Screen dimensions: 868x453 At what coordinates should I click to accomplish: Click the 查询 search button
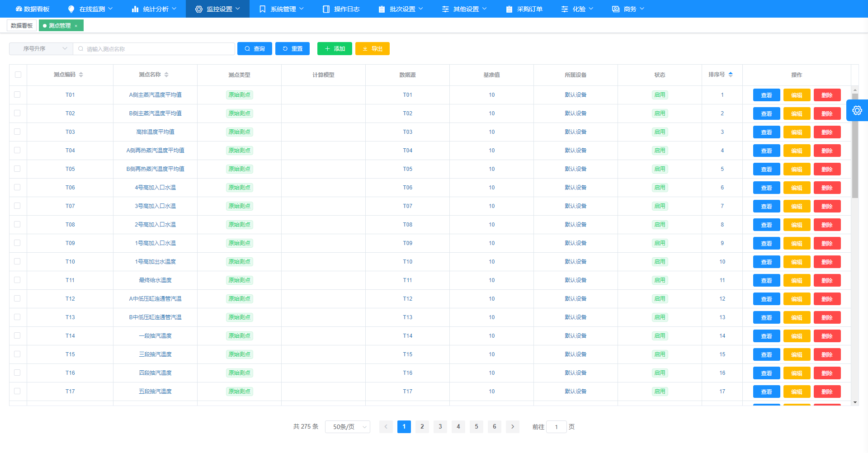[x=255, y=48]
